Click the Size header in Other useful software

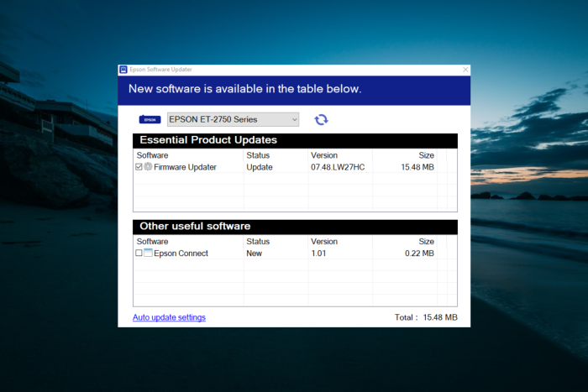427,242
